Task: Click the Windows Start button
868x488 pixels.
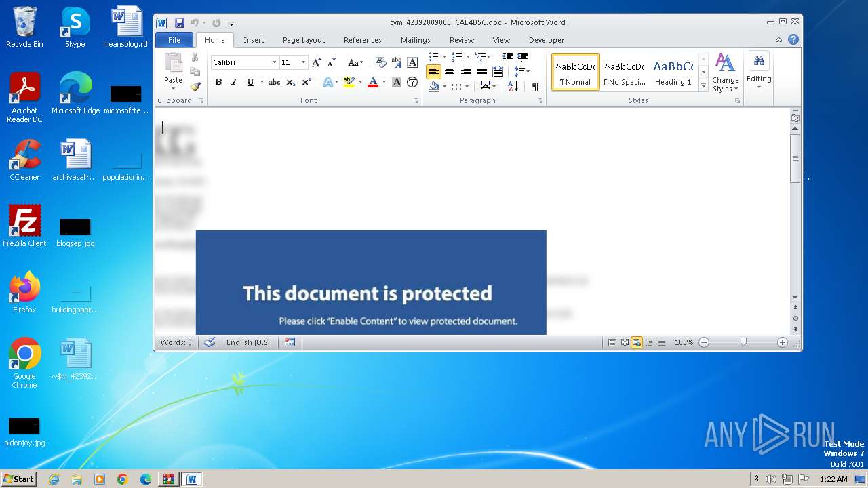Action: point(18,479)
